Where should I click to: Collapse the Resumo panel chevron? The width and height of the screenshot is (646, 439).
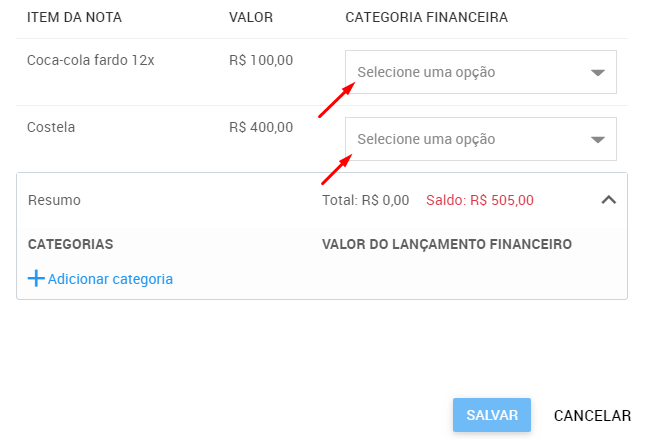[x=608, y=200]
